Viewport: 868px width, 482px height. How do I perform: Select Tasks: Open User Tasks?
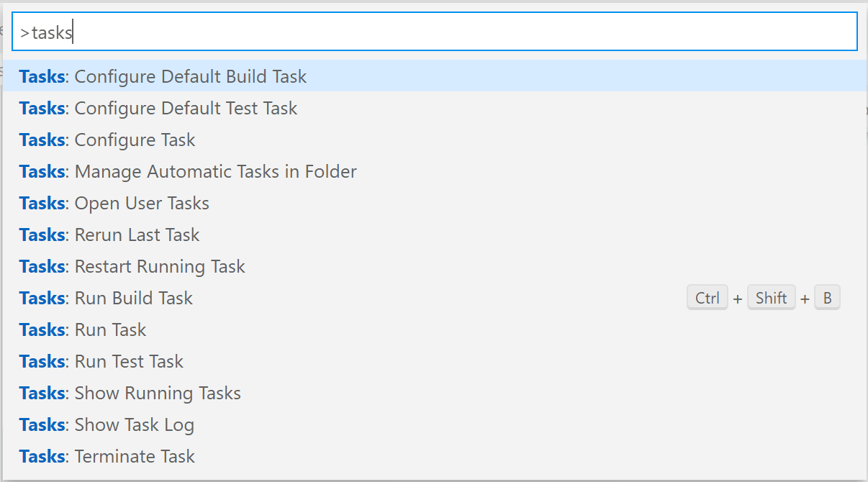click(113, 203)
